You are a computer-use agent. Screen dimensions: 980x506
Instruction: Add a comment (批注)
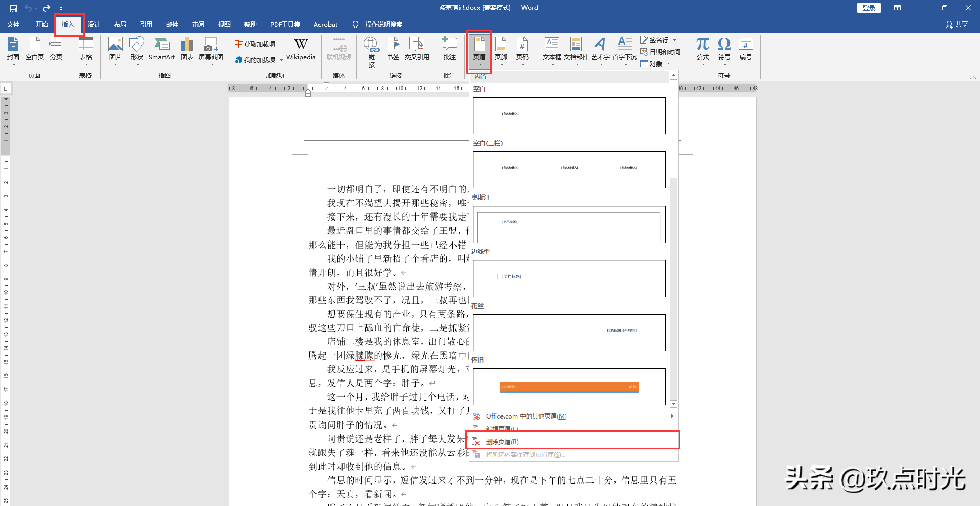click(x=450, y=49)
